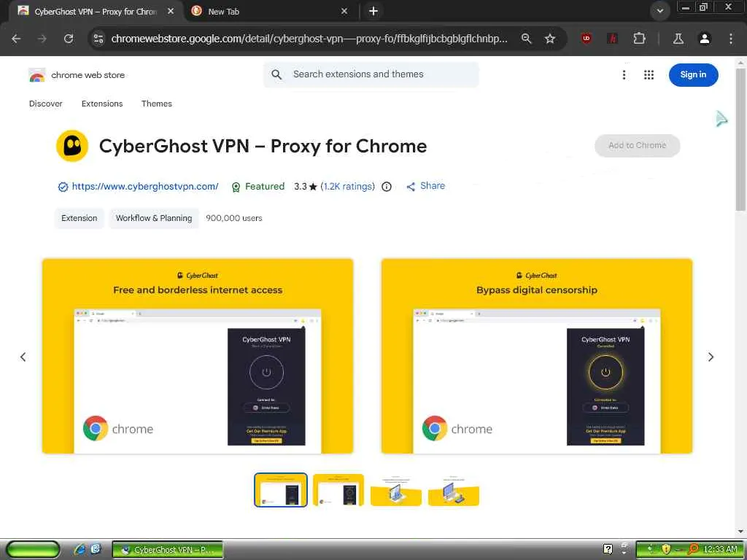Screen dimensions: 747x560
Task: Open the 1.2K ratings link
Action: (348, 186)
